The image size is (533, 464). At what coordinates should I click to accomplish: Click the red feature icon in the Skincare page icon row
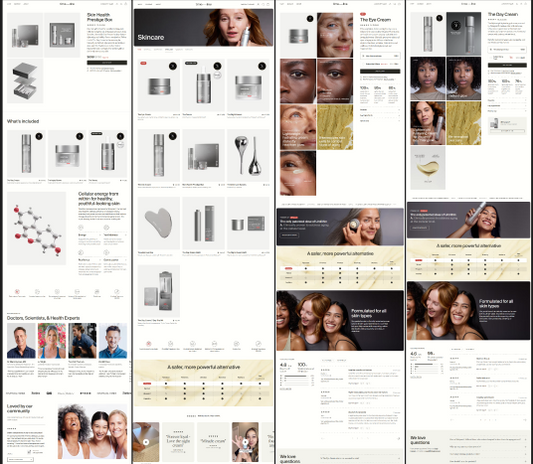click(149, 344)
